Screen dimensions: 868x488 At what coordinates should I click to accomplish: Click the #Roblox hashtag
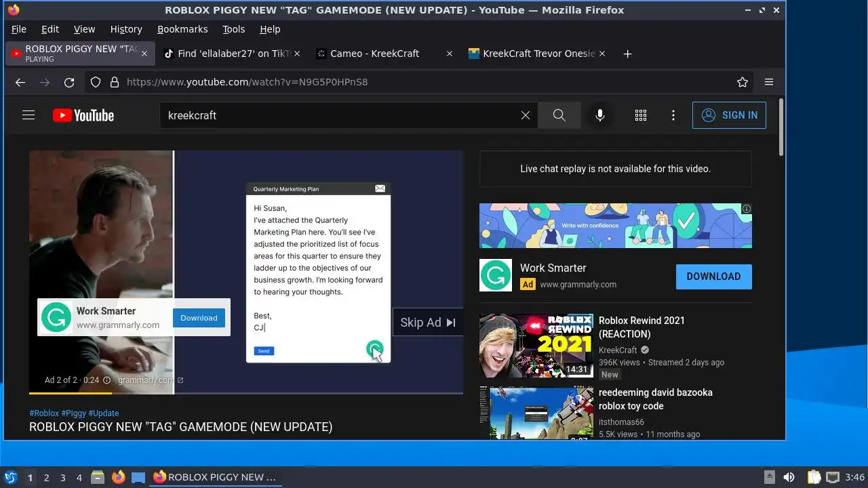[x=44, y=413]
